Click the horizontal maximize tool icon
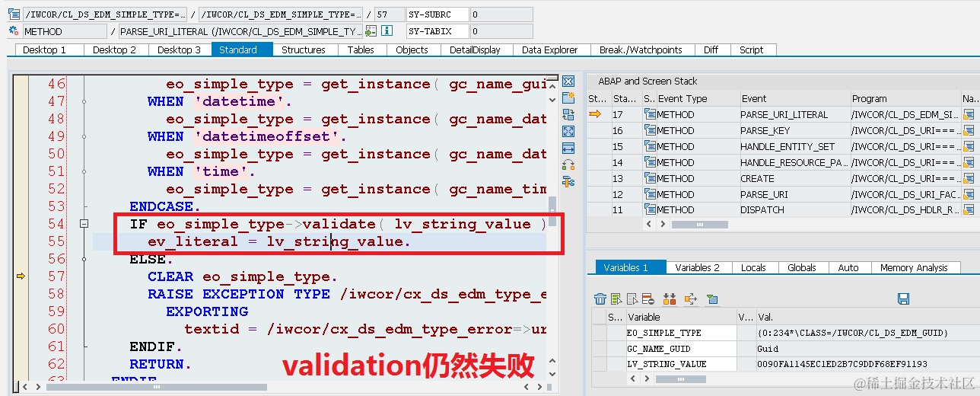 (x=568, y=148)
